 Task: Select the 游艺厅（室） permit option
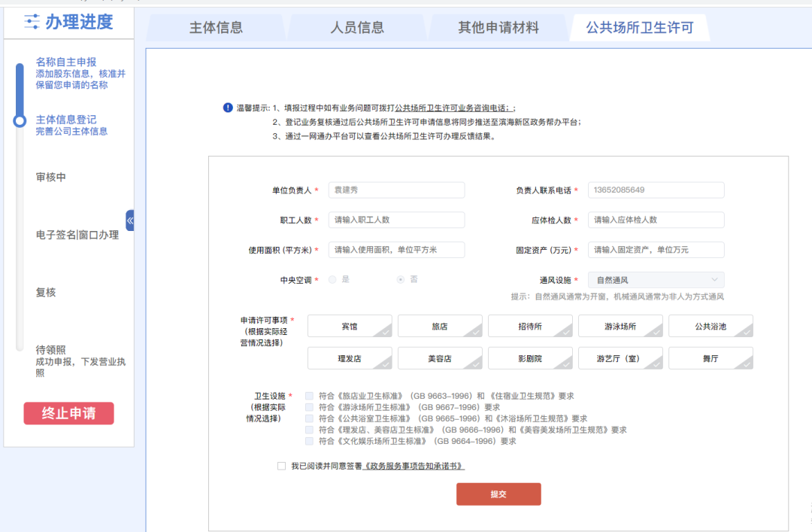tap(620, 358)
